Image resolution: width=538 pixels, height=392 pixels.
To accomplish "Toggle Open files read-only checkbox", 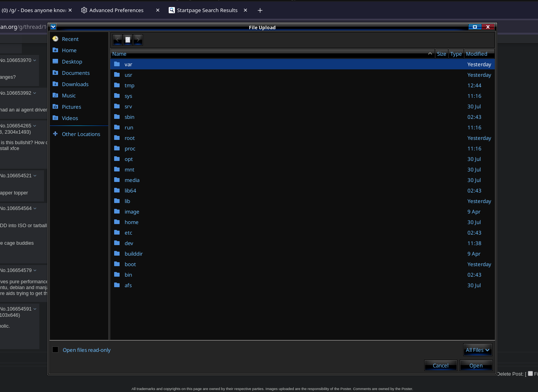I will click(x=55, y=350).
